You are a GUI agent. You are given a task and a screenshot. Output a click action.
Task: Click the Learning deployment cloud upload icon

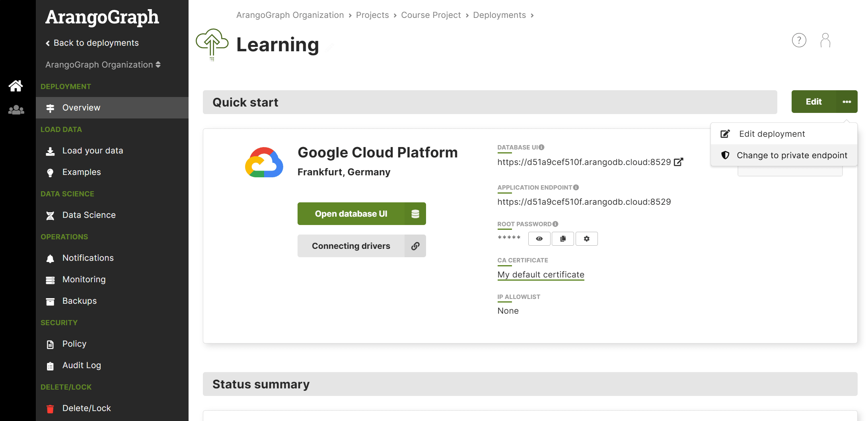pos(212,45)
